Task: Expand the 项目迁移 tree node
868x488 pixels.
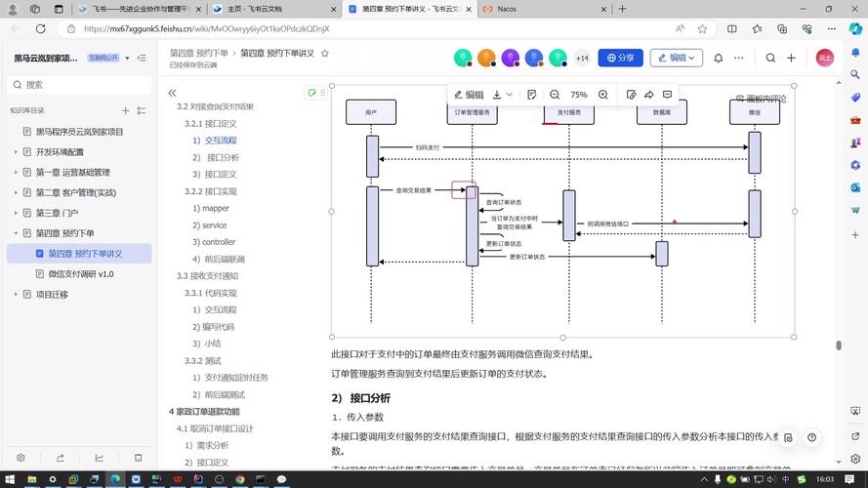Action: (x=16, y=295)
